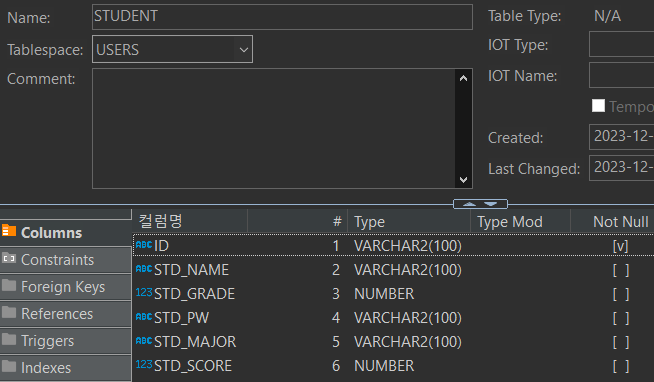Image resolution: width=654 pixels, height=382 pixels.
Task: Click the ABC type icon beside STD_MAJOR
Action: (144, 341)
